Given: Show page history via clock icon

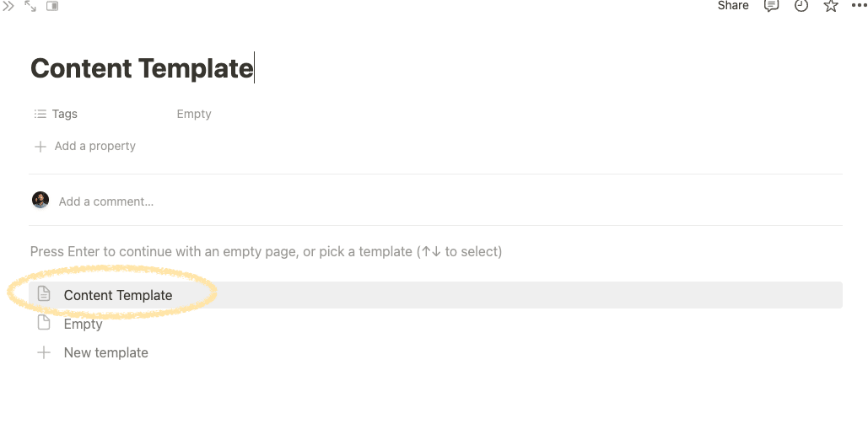Looking at the screenshot, I should pyautogui.click(x=801, y=6).
